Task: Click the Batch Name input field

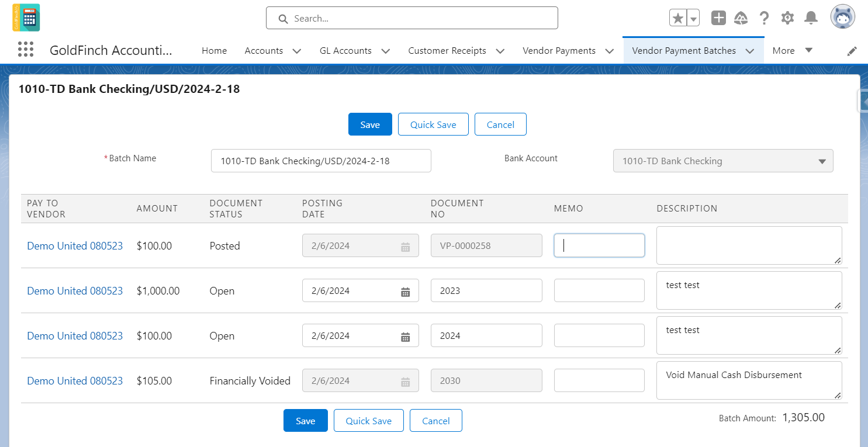Action: coord(321,161)
